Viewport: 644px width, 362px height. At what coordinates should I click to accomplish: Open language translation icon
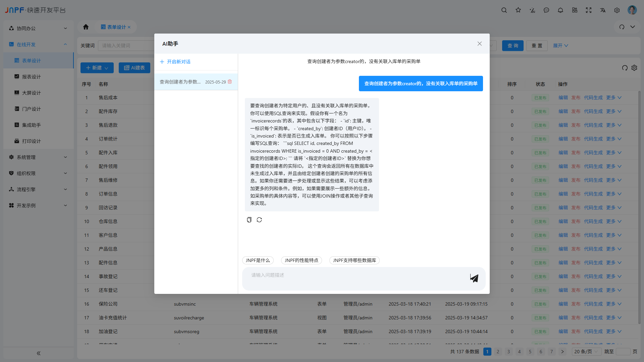(x=603, y=10)
